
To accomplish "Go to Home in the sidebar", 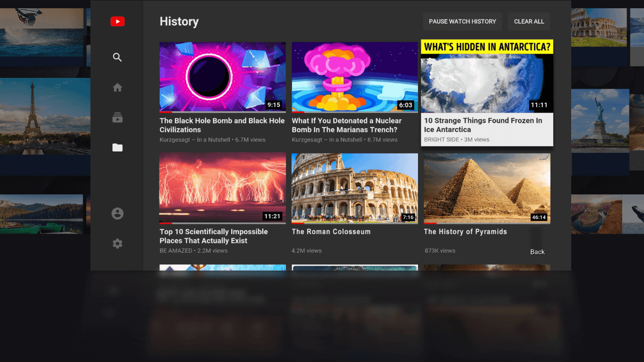I will tap(117, 88).
